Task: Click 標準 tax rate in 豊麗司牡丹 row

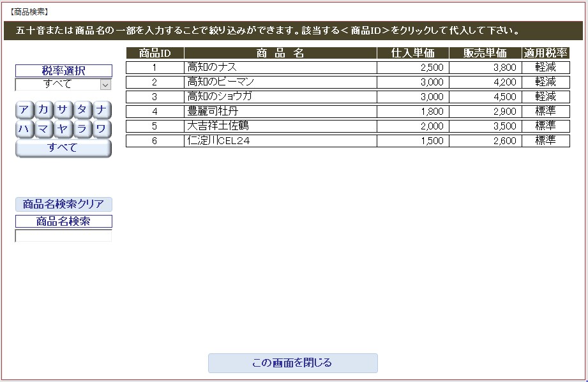Action: pyautogui.click(x=546, y=111)
